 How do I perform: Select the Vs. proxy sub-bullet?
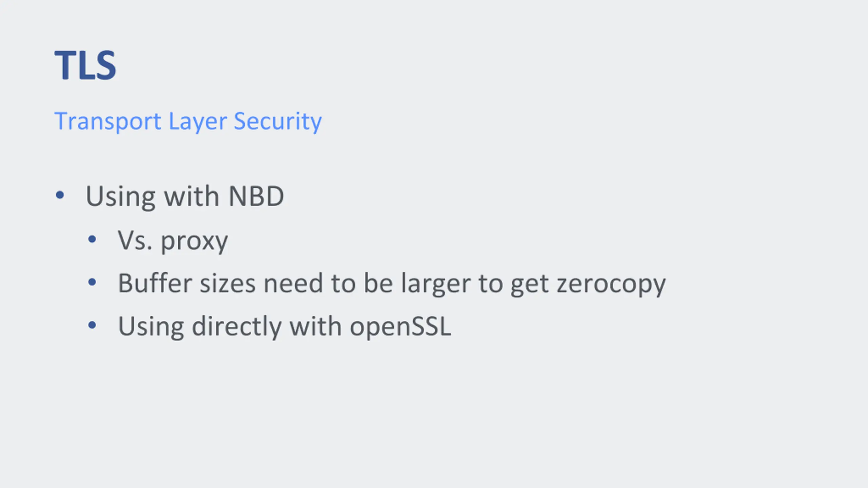pyautogui.click(x=173, y=241)
